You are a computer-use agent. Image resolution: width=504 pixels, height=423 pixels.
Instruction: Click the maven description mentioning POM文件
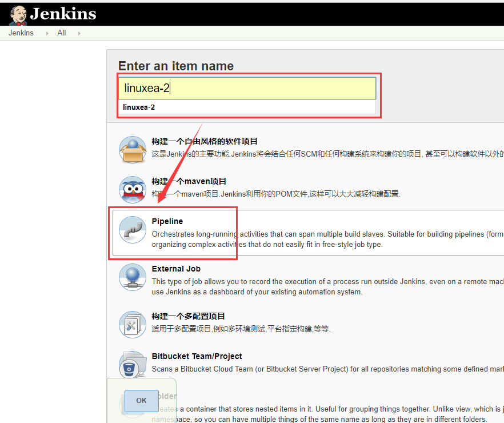pyautogui.click(x=276, y=194)
